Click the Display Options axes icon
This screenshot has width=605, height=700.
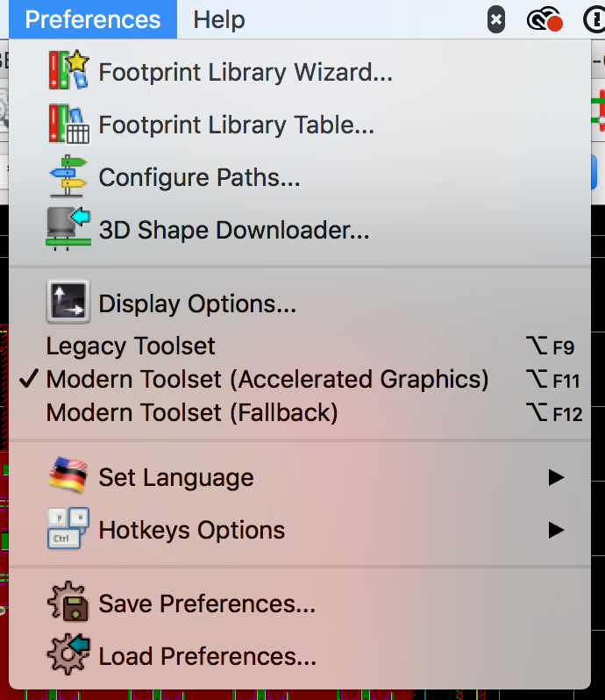point(68,304)
